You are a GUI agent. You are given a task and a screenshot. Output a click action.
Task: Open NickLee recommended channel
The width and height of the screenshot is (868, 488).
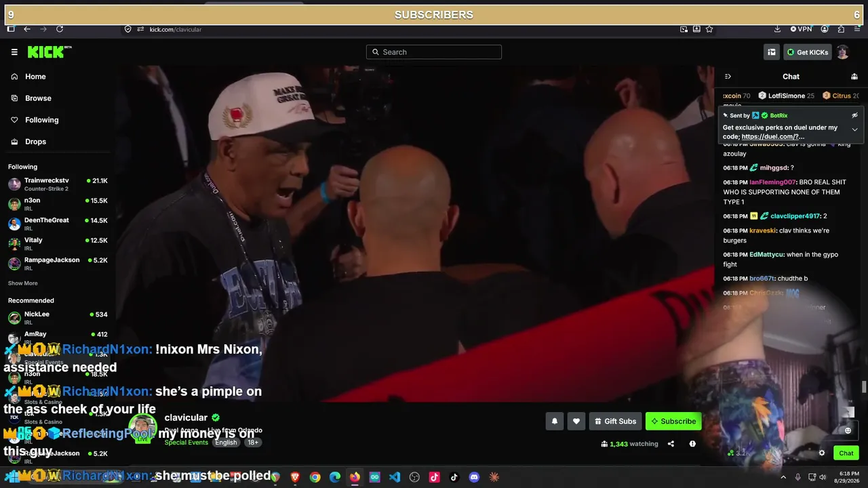pos(58,317)
